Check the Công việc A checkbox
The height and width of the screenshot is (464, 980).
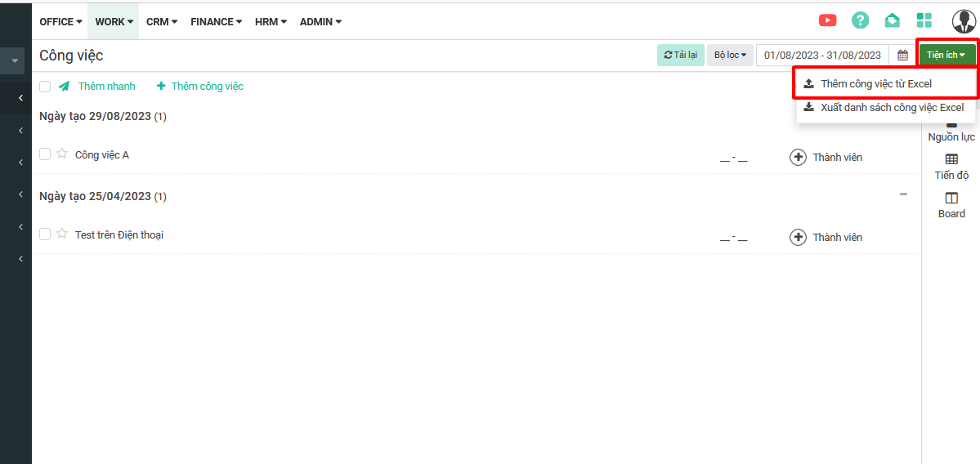click(45, 154)
